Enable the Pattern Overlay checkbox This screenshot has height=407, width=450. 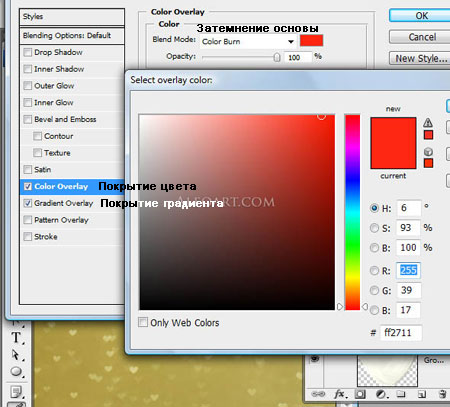pos(27,220)
